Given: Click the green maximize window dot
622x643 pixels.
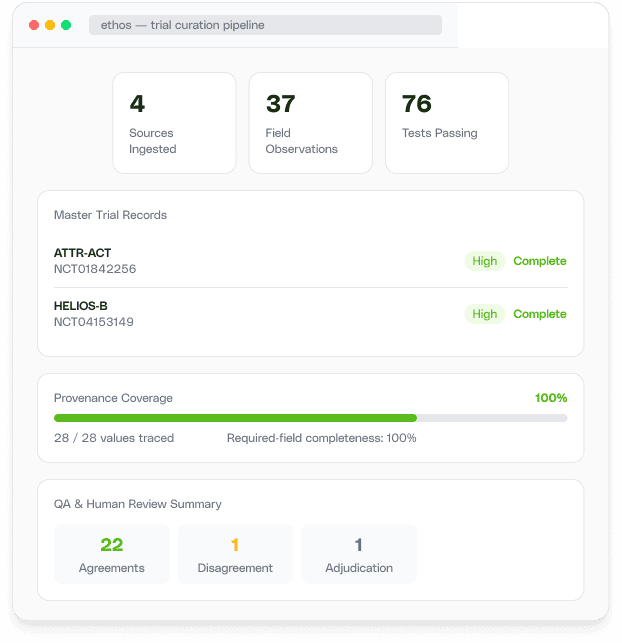Looking at the screenshot, I should tap(66, 25).
